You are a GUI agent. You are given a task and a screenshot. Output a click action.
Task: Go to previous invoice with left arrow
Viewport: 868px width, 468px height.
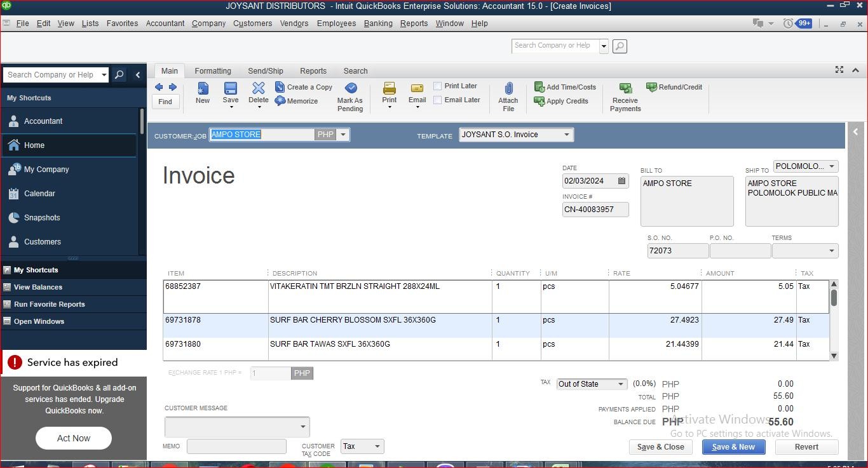159,87
